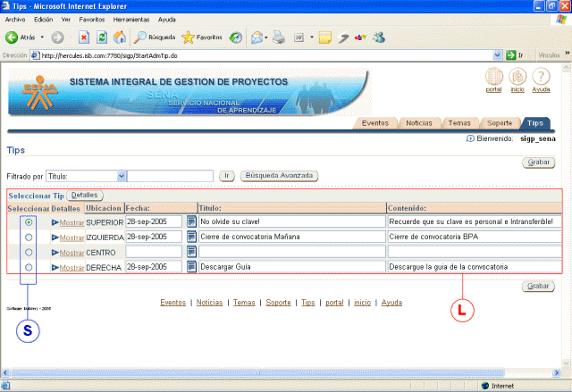Open the Mail envelope toolbar icon
This screenshot has width=572, height=392.
pyautogui.click(x=257, y=38)
